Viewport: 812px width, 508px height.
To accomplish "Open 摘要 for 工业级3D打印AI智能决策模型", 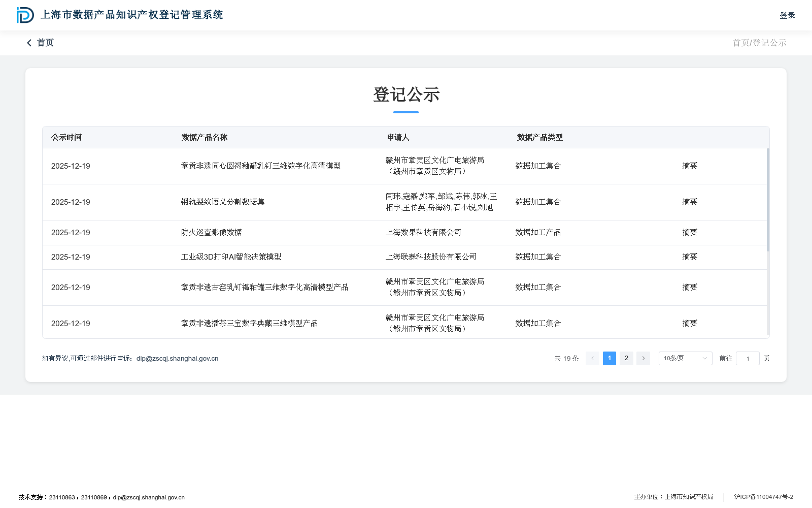I will point(690,257).
